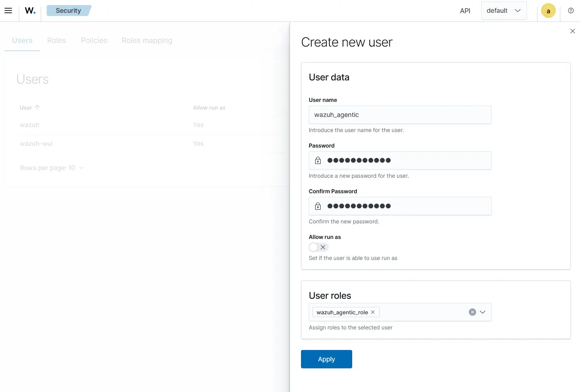The width and height of the screenshot is (580, 392).
Task: Click the Security breadcrumb
Action: click(69, 11)
